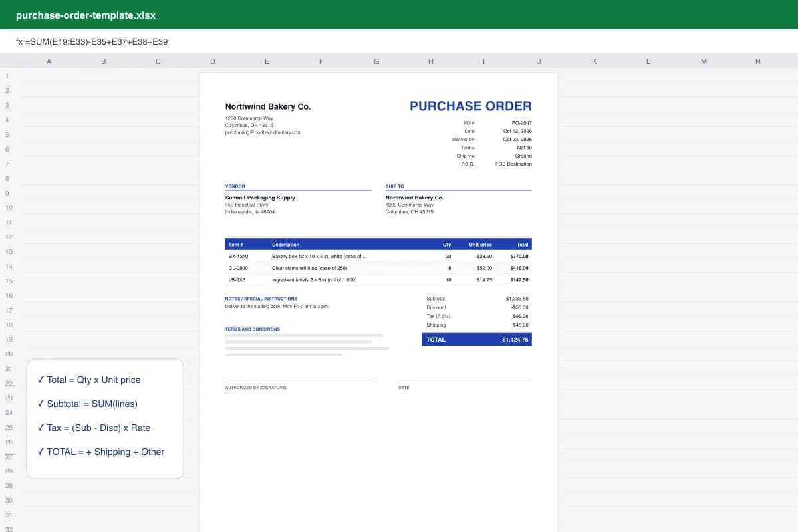Click the VENDOR section label

pyautogui.click(x=235, y=186)
